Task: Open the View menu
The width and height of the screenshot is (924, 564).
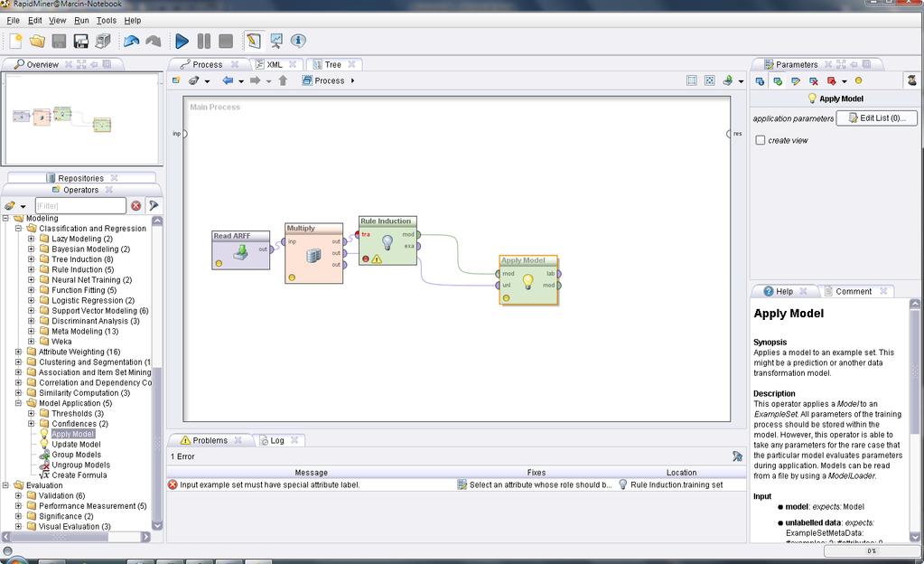Action: [57, 20]
